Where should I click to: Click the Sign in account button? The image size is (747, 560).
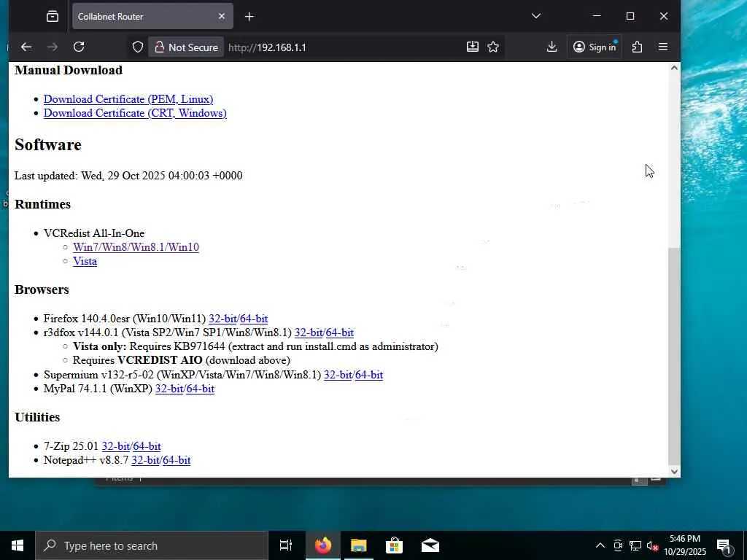point(595,47)
